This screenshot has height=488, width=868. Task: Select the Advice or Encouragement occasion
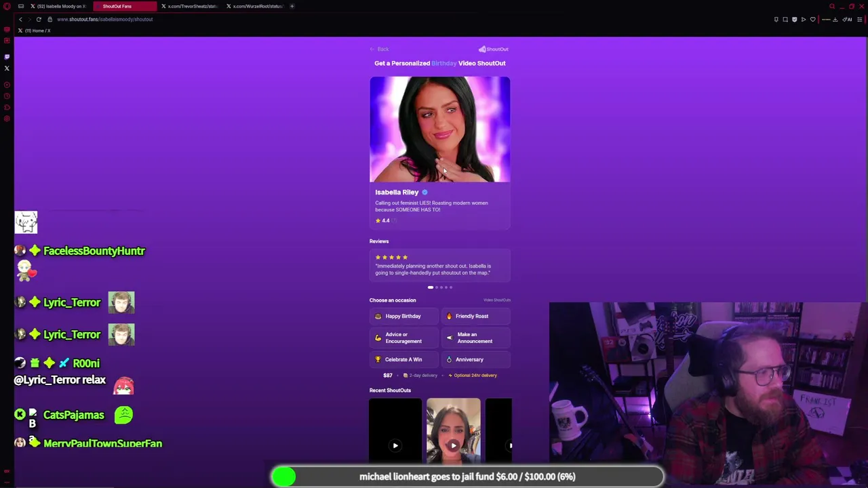pos(404,338)
